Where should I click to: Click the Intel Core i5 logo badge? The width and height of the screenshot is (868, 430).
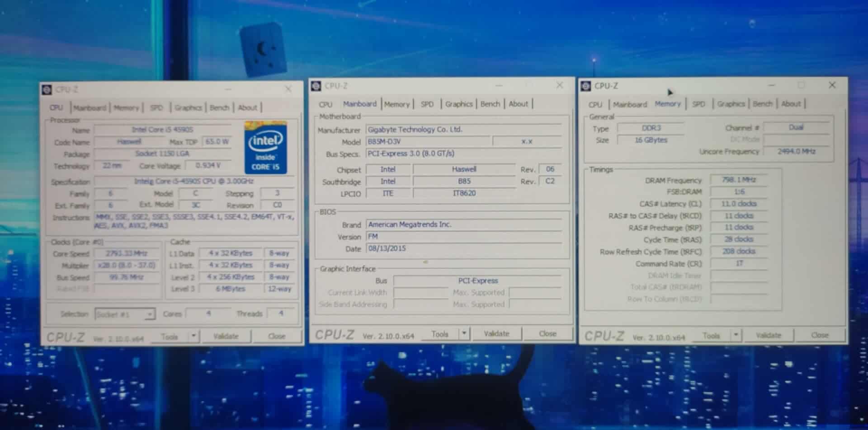[266, 148]
